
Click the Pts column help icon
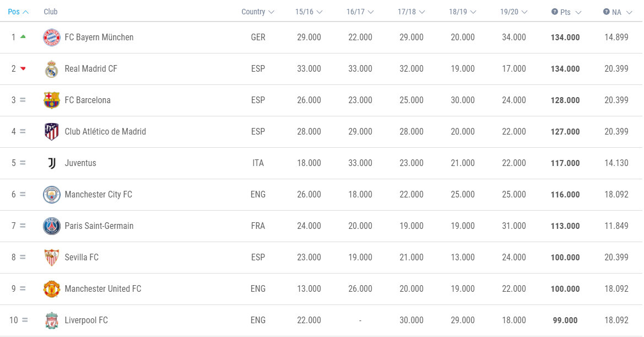(554, 12)
